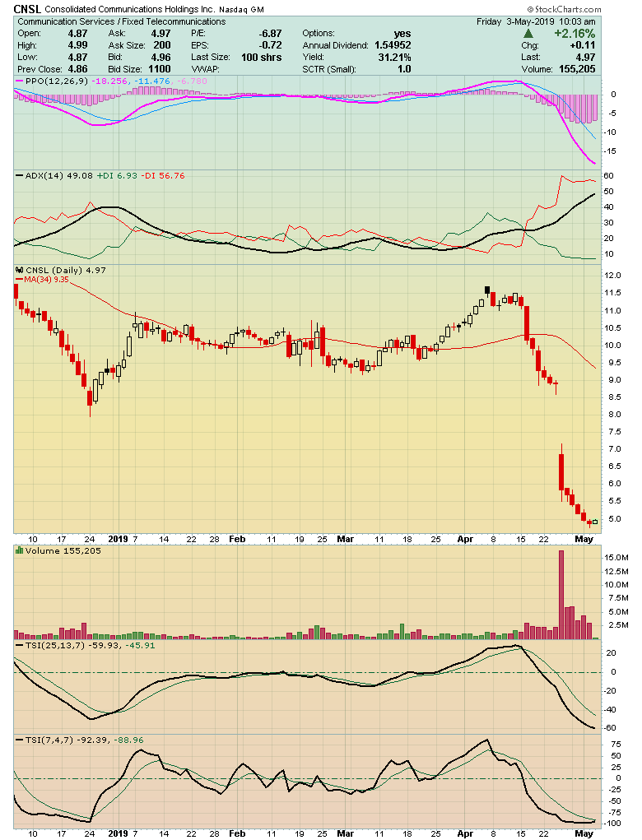
Task: Click the +2.16% change percentage
Action: pos(575,33)
